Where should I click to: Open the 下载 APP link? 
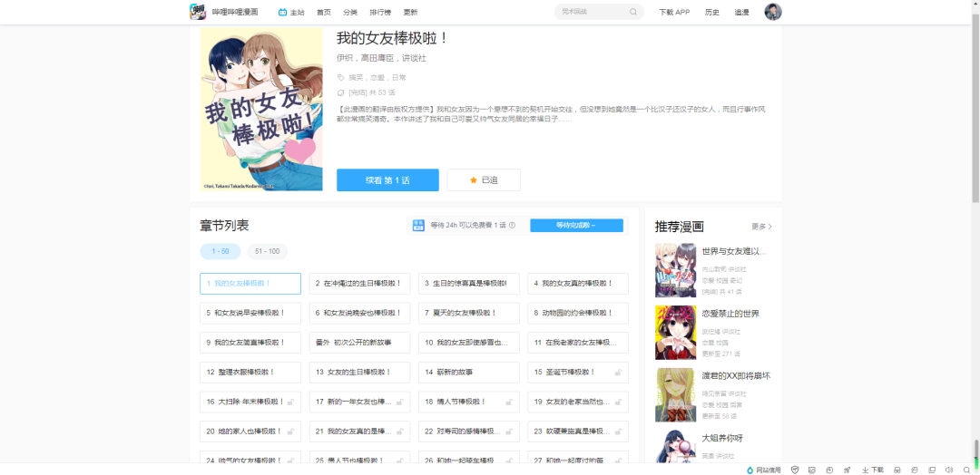(x=674, y=12)
